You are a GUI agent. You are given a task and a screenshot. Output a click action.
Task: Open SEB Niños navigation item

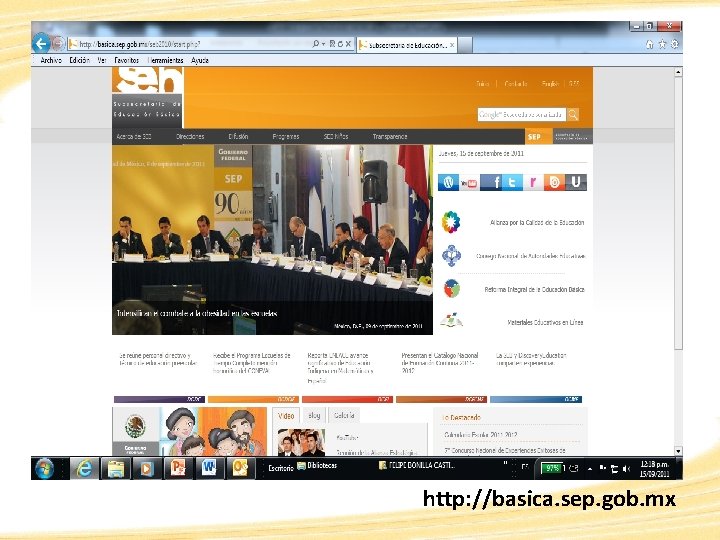(336, 136)
